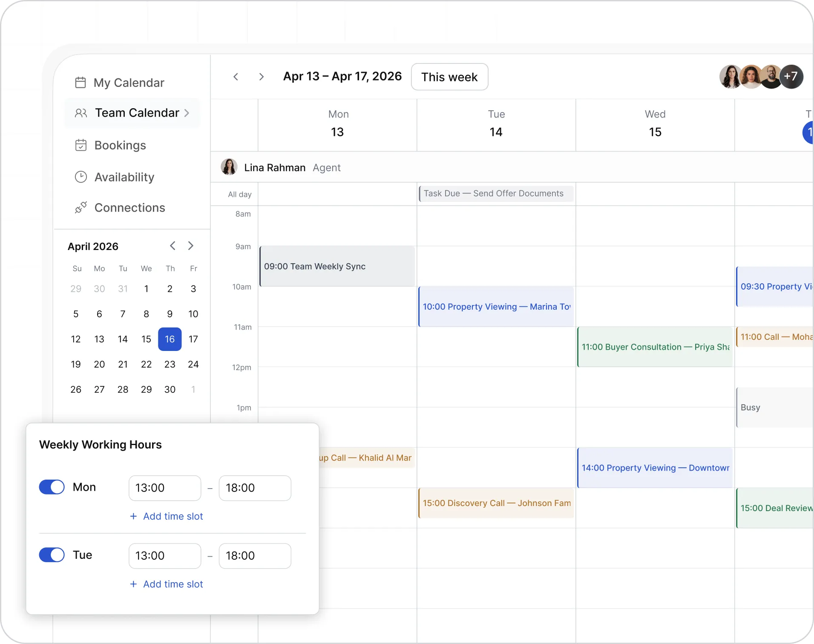Edit the Tue start time 13:00 field
Image resolution: width=814 pixels, height=644 pixels.
[x=165, y=555]
